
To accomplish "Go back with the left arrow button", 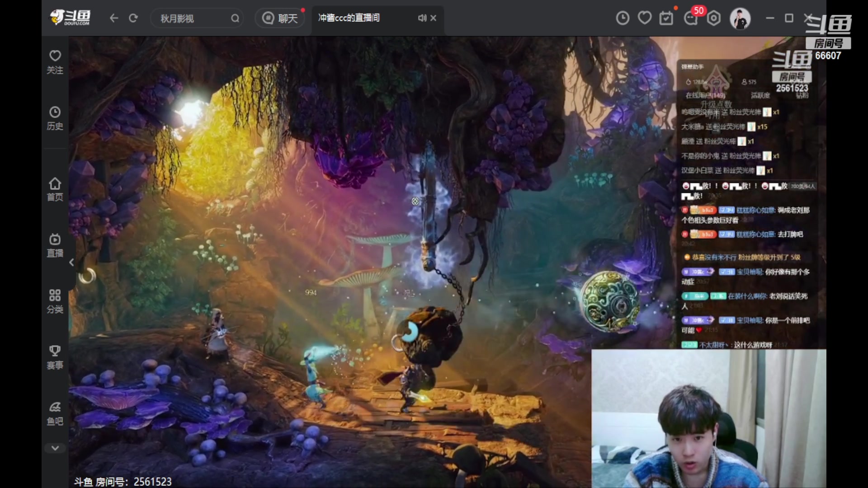I will (x=114, y=18).
